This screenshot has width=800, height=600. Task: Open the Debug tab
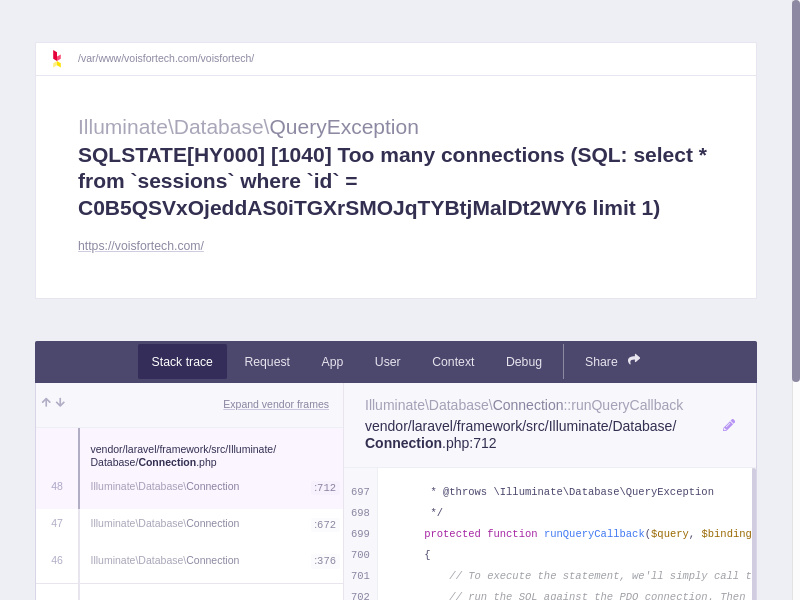click(x=524, y=362)
